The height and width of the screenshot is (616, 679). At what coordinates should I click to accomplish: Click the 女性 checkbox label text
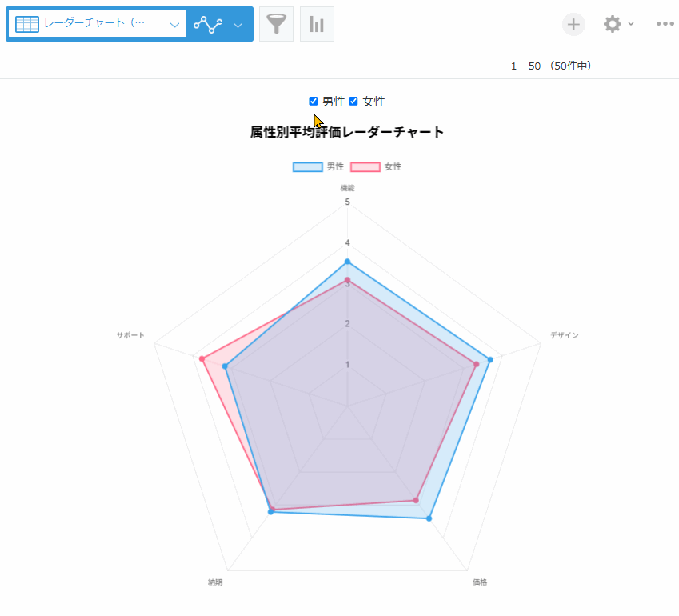coord(373,102)
